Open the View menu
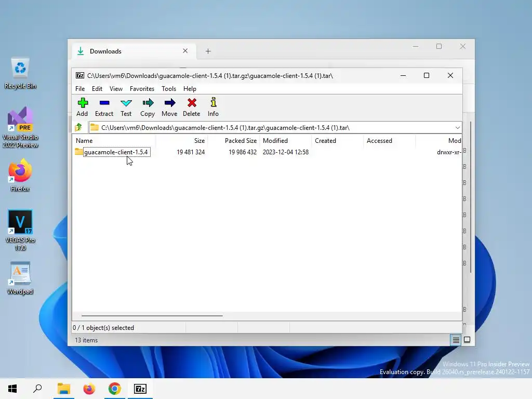The width and height of the screenshot is (532, 399). point(116,88)
